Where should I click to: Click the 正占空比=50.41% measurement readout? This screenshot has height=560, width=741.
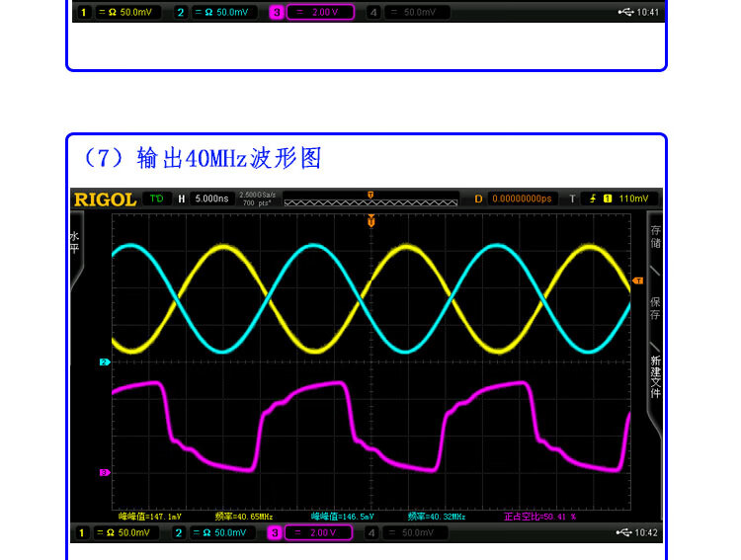[x=539, y=517]
